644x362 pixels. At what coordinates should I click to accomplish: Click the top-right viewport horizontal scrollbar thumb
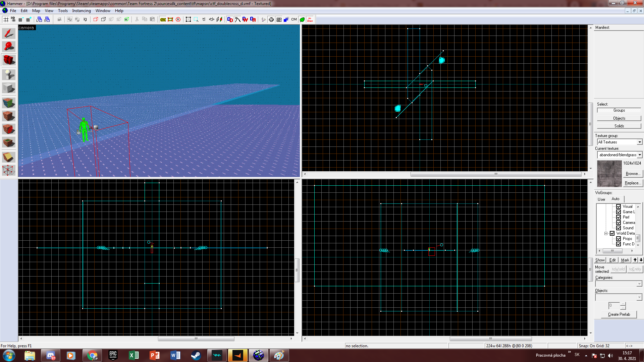(x=496, y=174)
